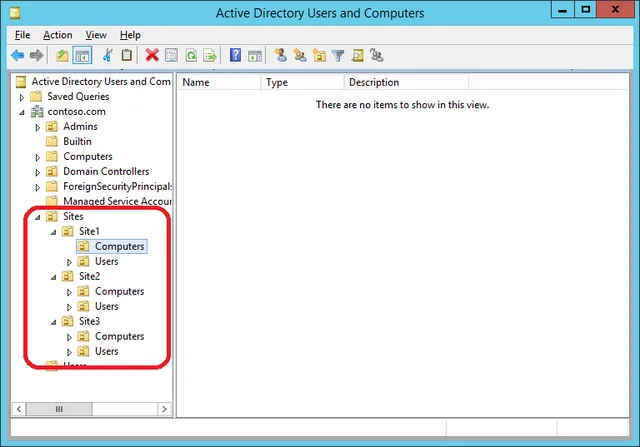Create a new user via toolbar icon
Image resolution: width=640 pixels, height=447 pixels.
click(x=280, y=55)
